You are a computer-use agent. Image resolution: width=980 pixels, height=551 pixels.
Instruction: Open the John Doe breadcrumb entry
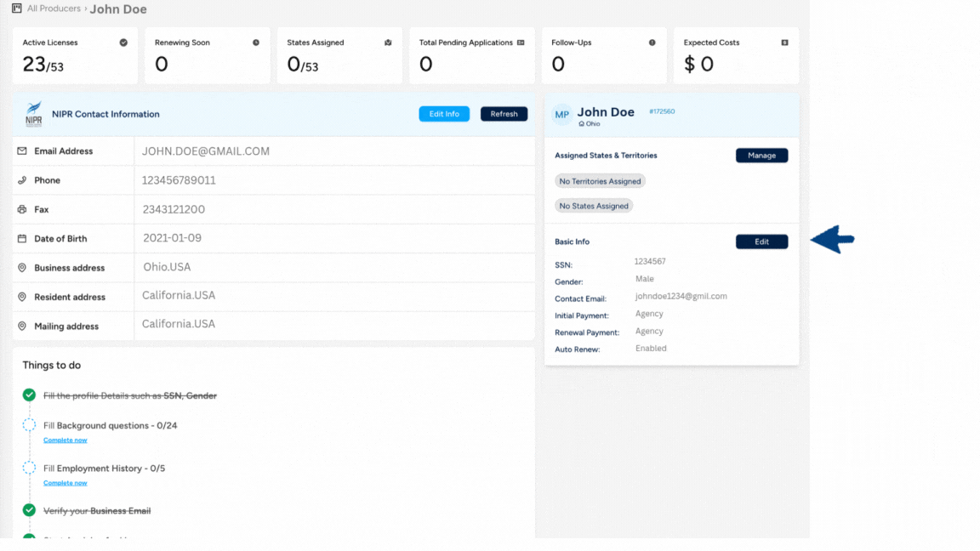pos(118,9)
